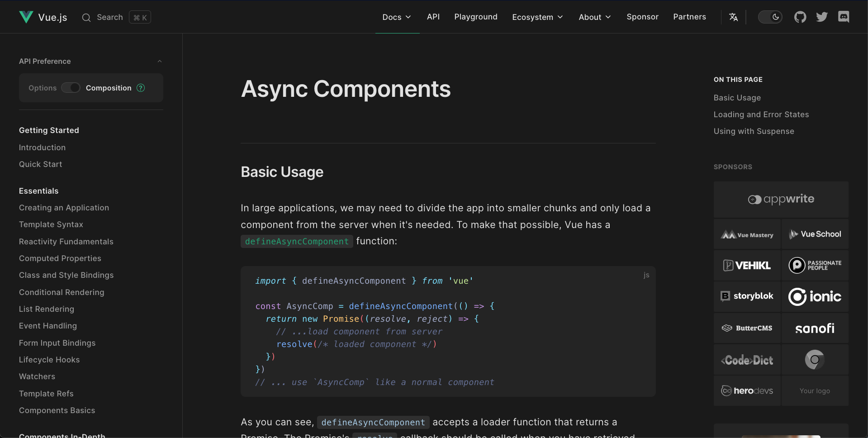Open the HeroDevs sponsor logo

(x=747, y=391)
